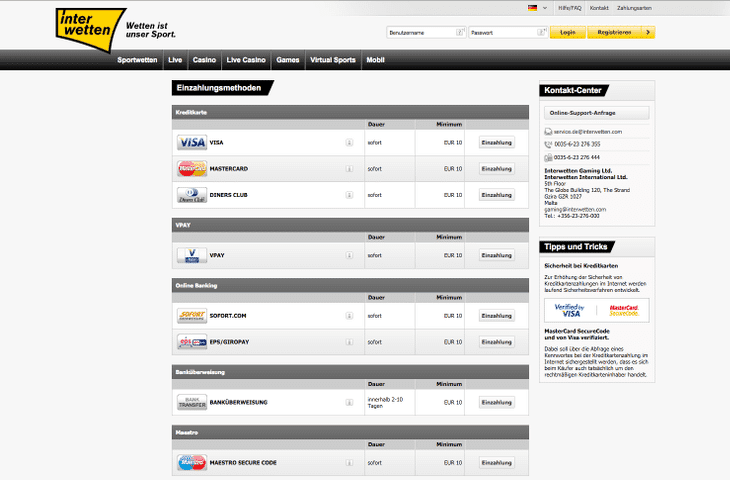
Task: Click the help icon in Passwort field
Action: pyautogui.click(x=541, y=32)
